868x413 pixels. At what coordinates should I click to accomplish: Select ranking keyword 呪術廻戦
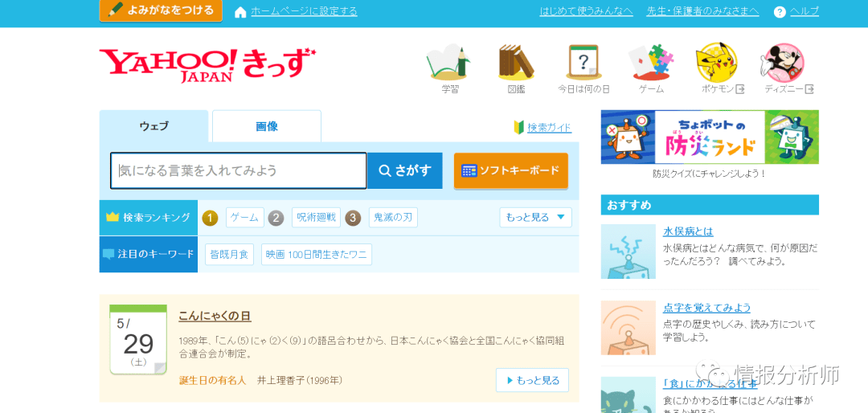316,218
